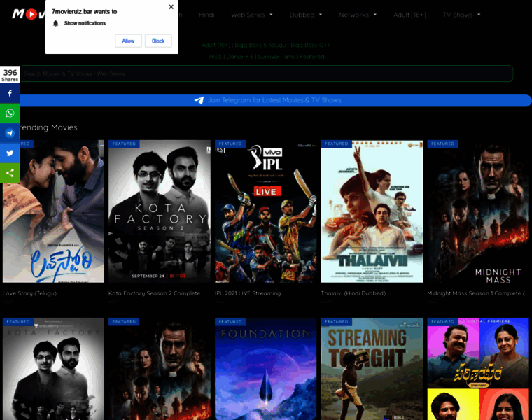Expand the TV Shows dropdown menu
The image size is (532, 420).
(x=461, y=15)
